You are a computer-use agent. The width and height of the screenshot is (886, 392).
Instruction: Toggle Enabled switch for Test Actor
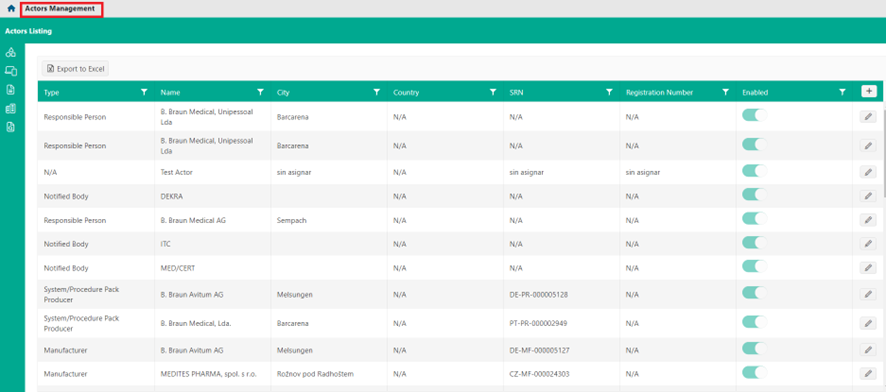(754, 171)
